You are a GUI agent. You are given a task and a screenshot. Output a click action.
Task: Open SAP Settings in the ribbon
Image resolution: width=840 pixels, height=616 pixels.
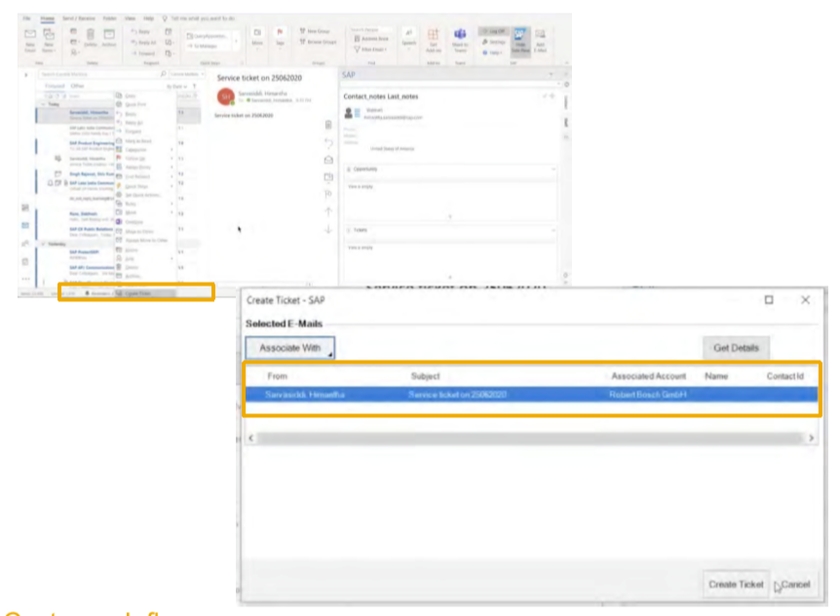[x=493, y=42]
